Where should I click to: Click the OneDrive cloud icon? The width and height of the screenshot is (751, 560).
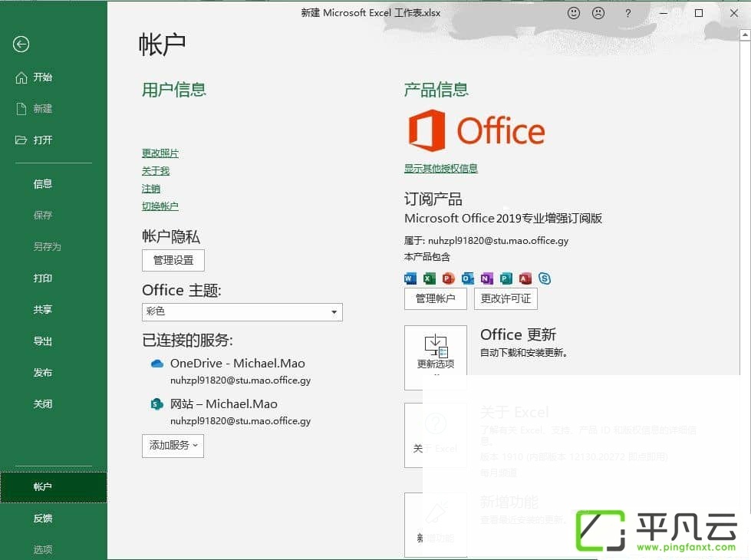pyautogui.click(x=157, y=364)
